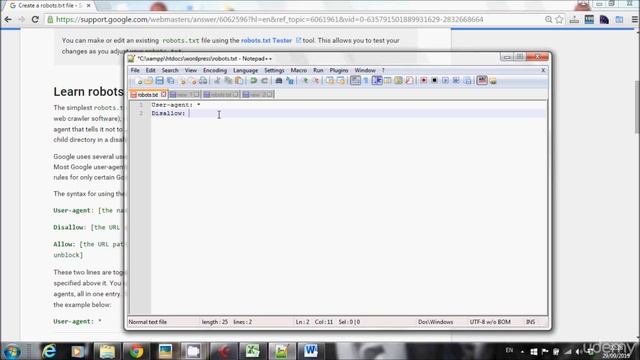Toggle word wrap in the toolbar
This screenshot has height=360, width=640.
tap(355, 81)
